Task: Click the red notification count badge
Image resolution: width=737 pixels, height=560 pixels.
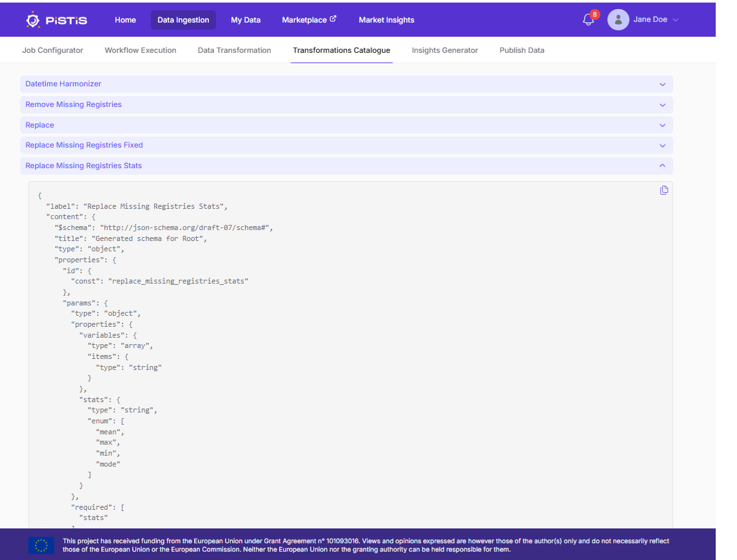Action: tap(595, 15)
